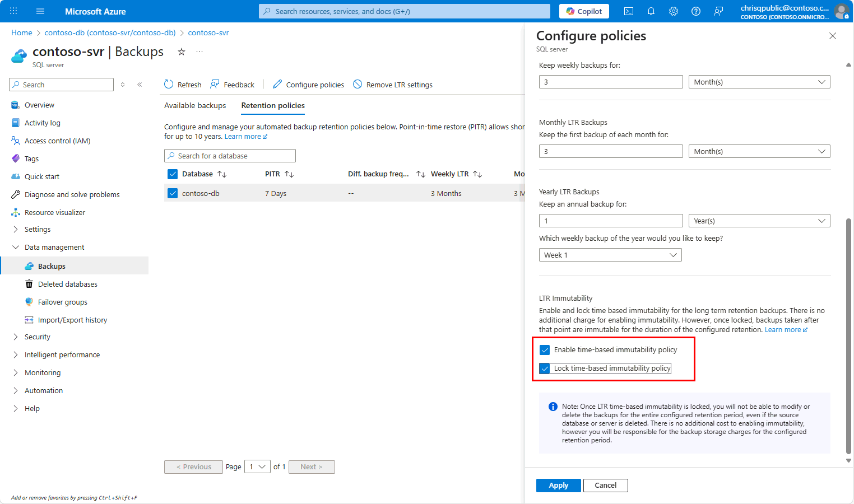Click the global search resources field
The height and width of the screenshot is (504, 854).
[x=405, y=11]
